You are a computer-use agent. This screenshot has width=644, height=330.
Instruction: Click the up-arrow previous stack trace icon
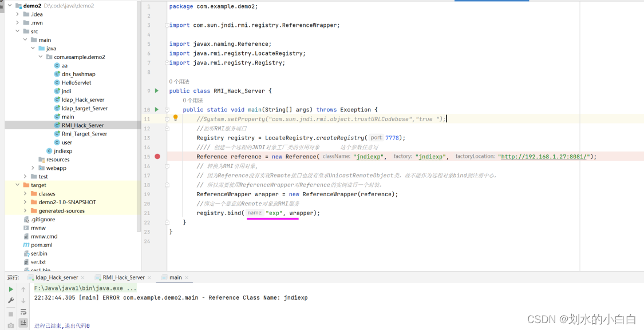click(x=23, y=289)
